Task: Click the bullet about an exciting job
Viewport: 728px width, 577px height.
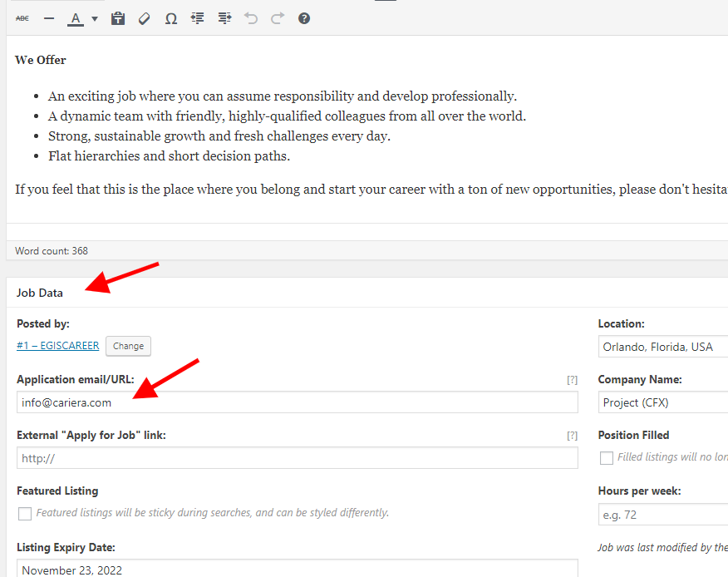Action: (x=283, y=96)
